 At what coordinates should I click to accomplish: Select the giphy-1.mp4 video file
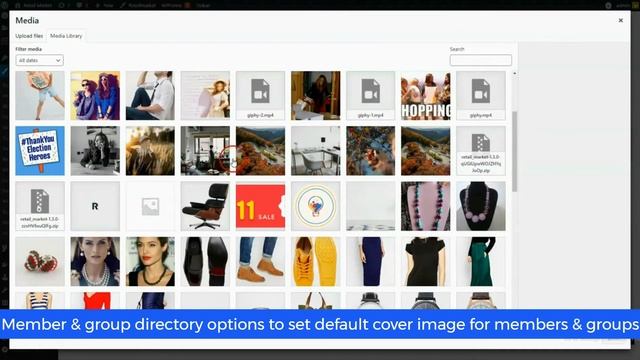point(371,96)
